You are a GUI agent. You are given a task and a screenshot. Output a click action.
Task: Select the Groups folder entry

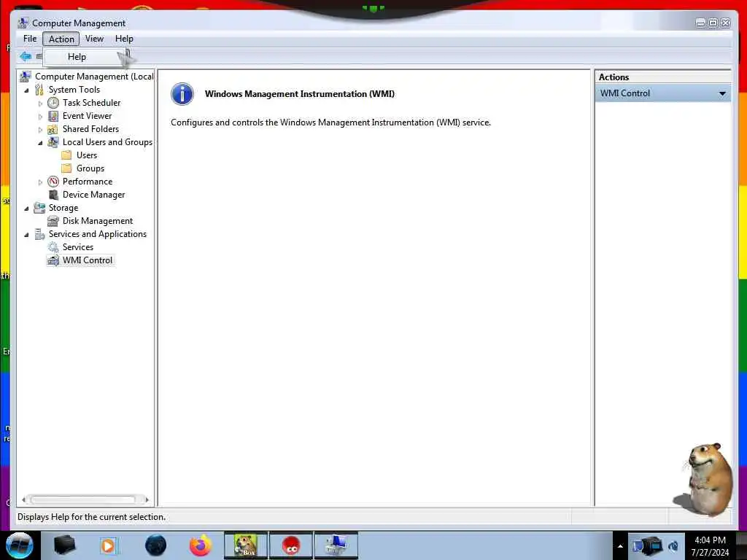click(x=90, y=168)
